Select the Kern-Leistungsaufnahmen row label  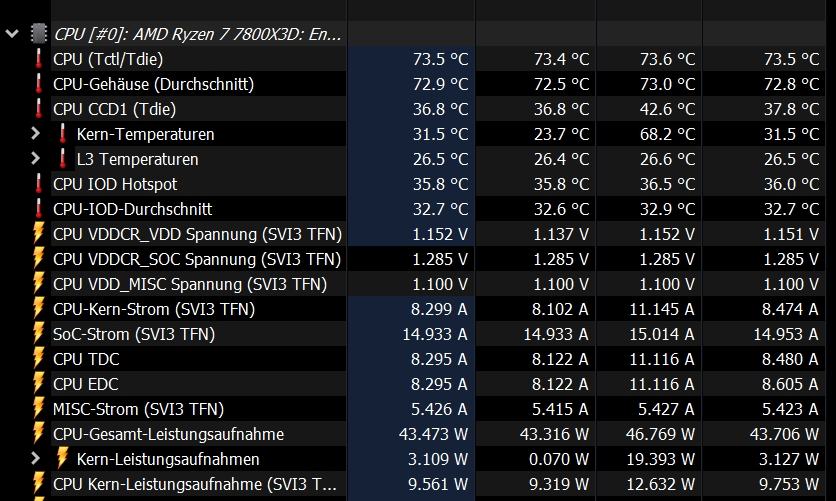coord(168,459)
